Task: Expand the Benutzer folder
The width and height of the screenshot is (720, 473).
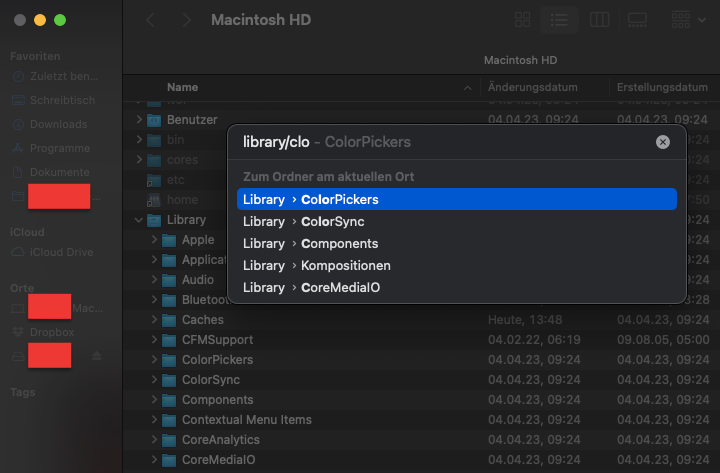Action: pos(139,120)
